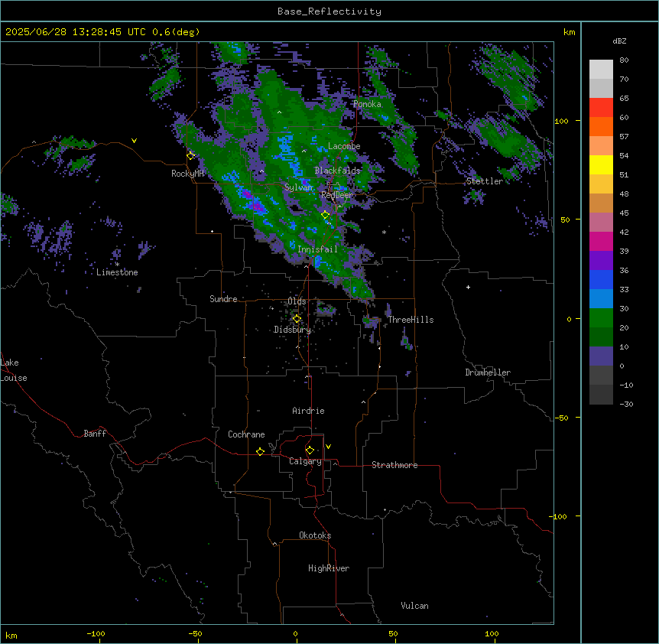Click the yellow V marker east of Calgary
Image resolution: width=659 pixels, height=644 pixels.
[328, 447]
